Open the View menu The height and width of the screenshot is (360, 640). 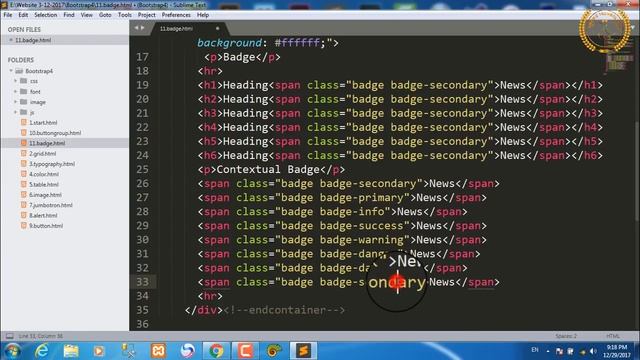click(87, 15)
